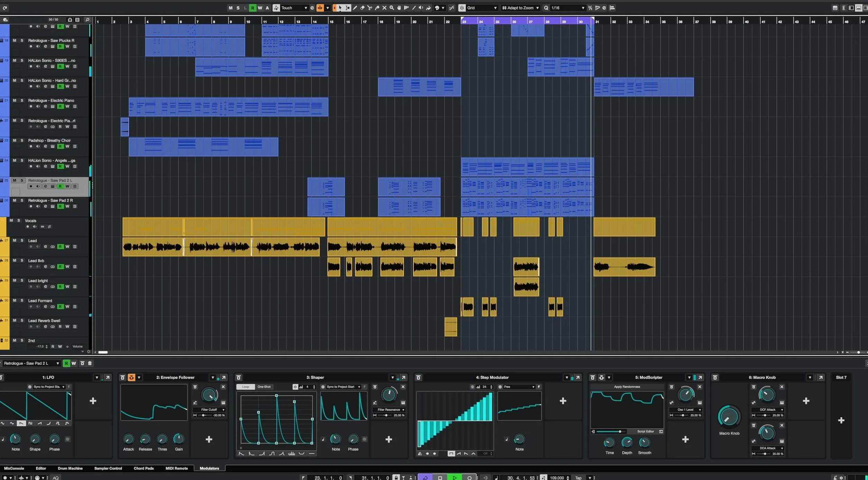Enable Loop mode in Shaper modulator
This screenshot has height=480, width=868.
click(246, 387)
